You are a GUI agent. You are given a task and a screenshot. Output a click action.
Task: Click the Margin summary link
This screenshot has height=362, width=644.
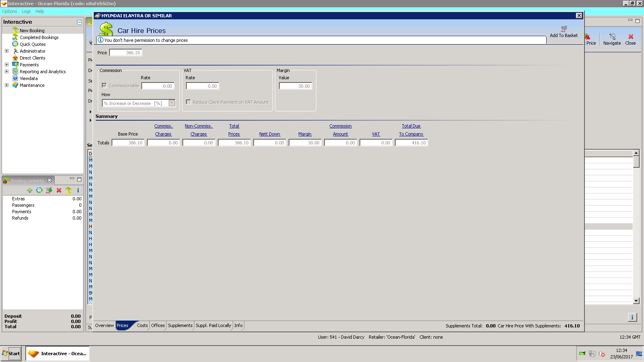[305, 134]
